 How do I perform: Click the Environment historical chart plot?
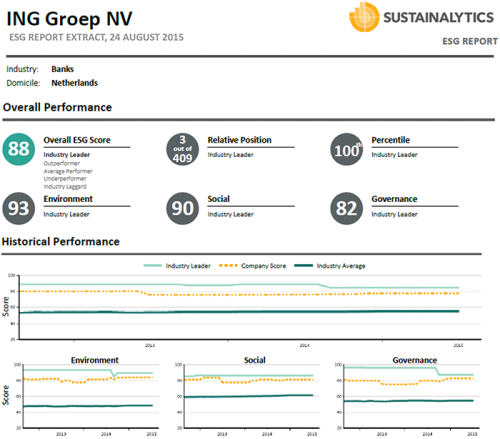pyautogui.click(x=90, y=396)
